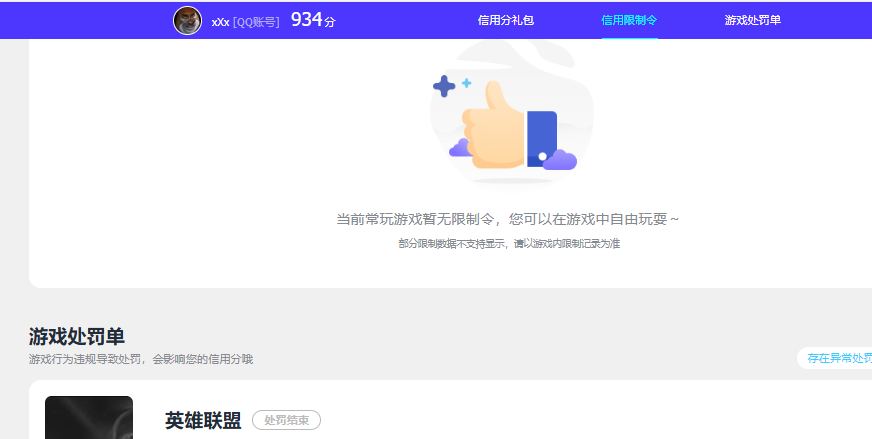
Task: Click the 游戏处罚单 section heading
Action: point(77,337)
